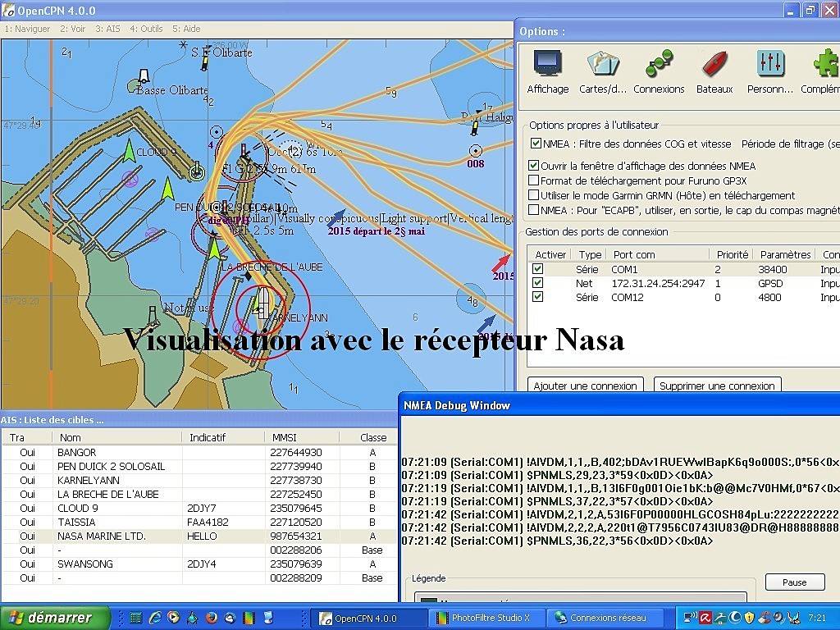Click the COM1 port com cell
Viewport: 840px width, 630px height.
624,269
